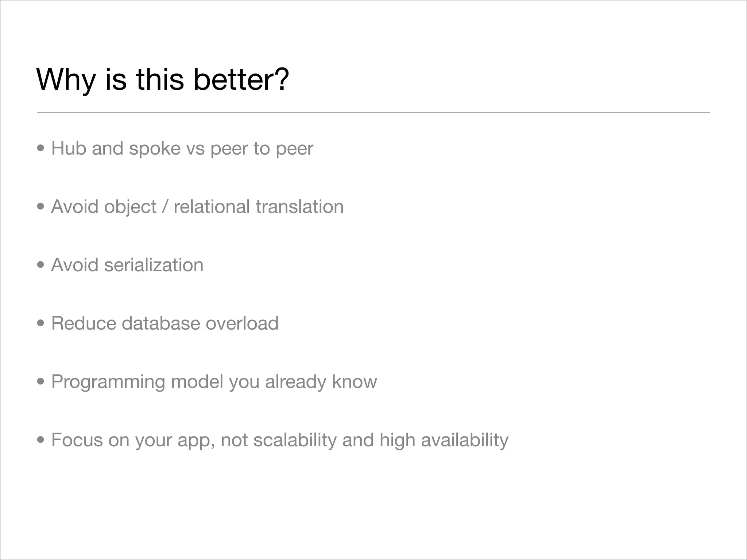Image resolution: width=747 pixels, height=560 pixels.
Task: Click the word "database" in the fourth bullet
Action: (160, 323)
